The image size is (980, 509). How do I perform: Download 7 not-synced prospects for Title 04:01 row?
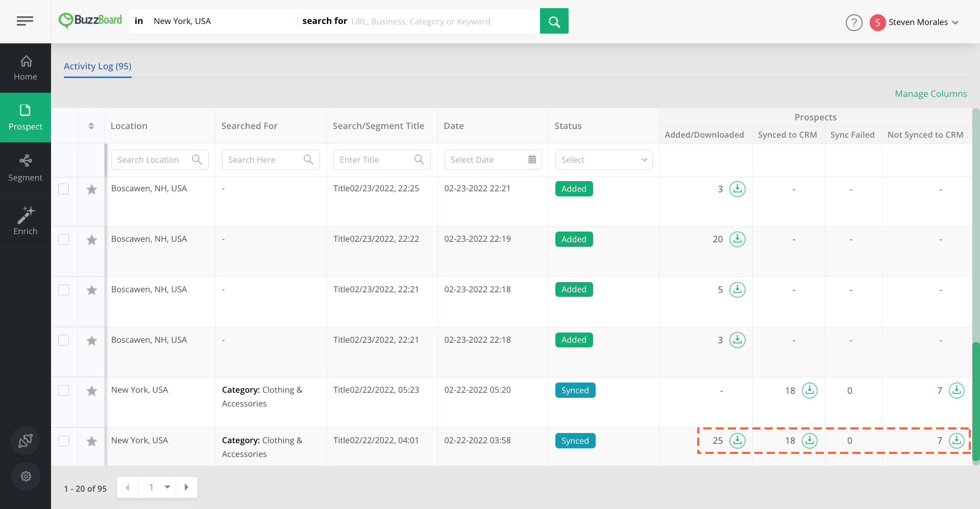(957, 441)
